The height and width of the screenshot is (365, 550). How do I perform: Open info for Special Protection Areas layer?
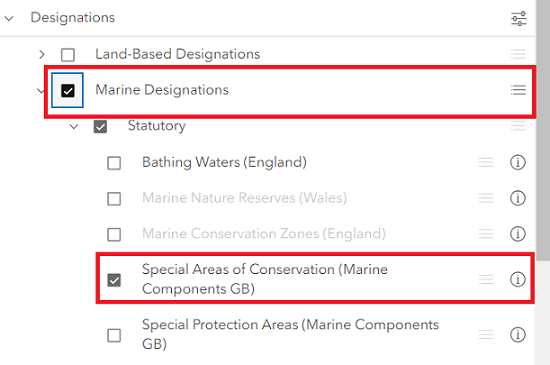pos(517,334)
